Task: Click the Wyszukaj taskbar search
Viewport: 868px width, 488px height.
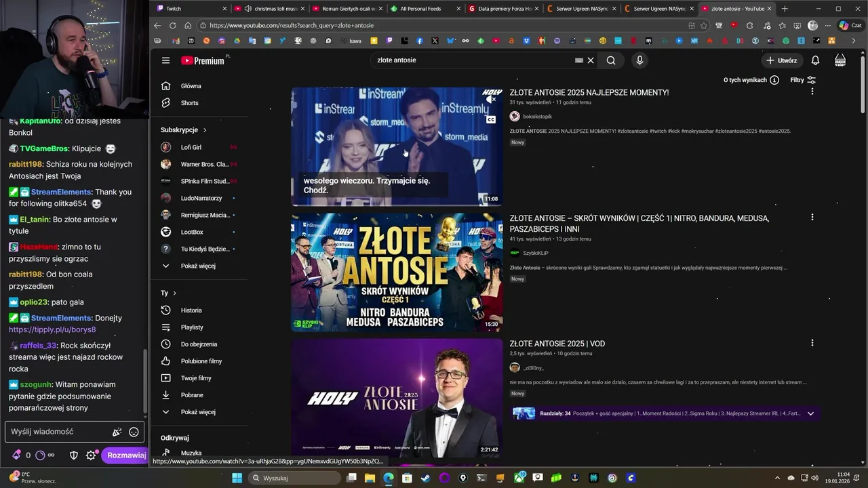Action: [295, 478]
